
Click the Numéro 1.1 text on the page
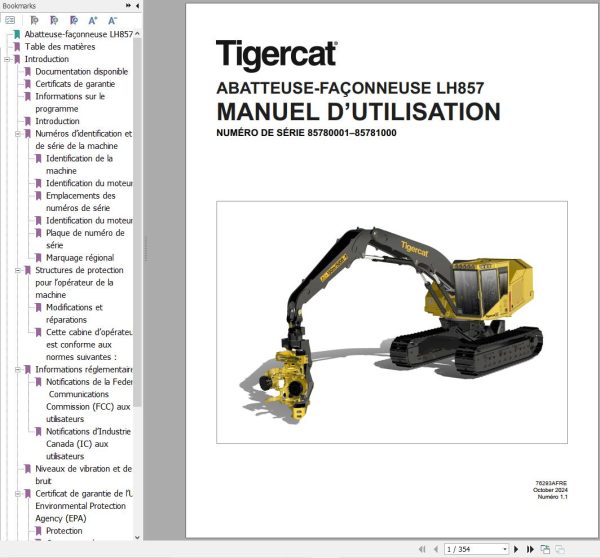552,497
